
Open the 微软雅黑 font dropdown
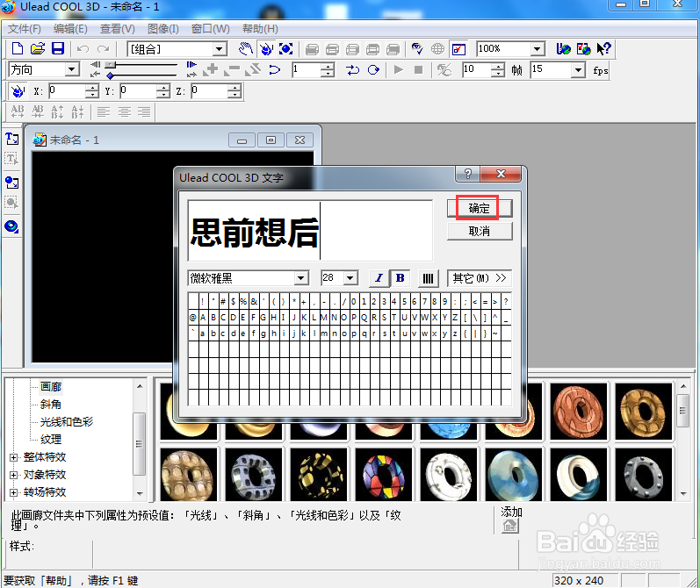click(x=301, y=278)
